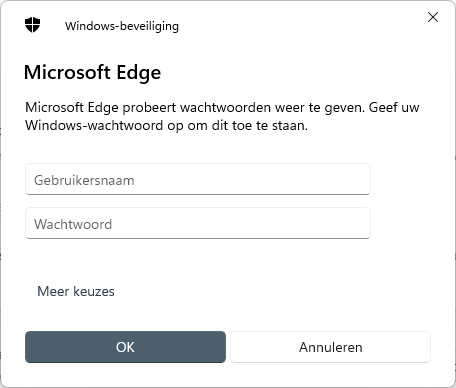Click the Windows-beveiliging title label
456x388 pixels.
pyautogui.click(x=122, y=26)
